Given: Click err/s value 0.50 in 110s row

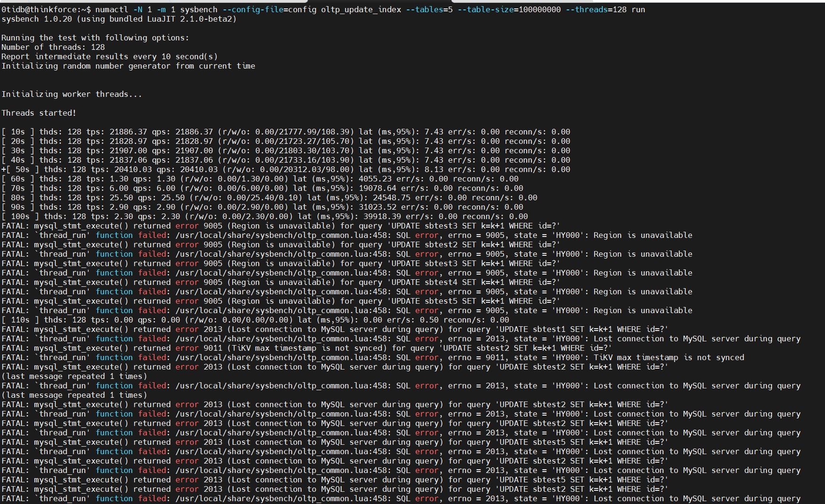Looking at the screenshot, I should pyautogui.click(x=429, y=320).
